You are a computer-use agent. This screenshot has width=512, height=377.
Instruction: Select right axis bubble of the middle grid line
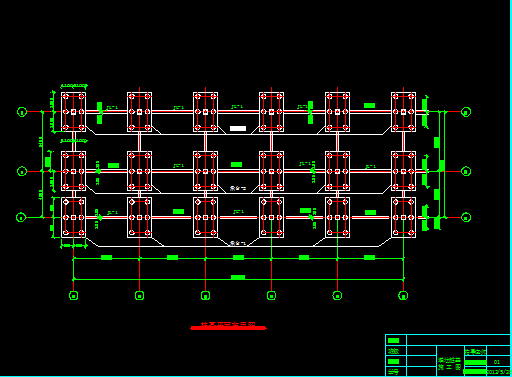click(466, 171)
